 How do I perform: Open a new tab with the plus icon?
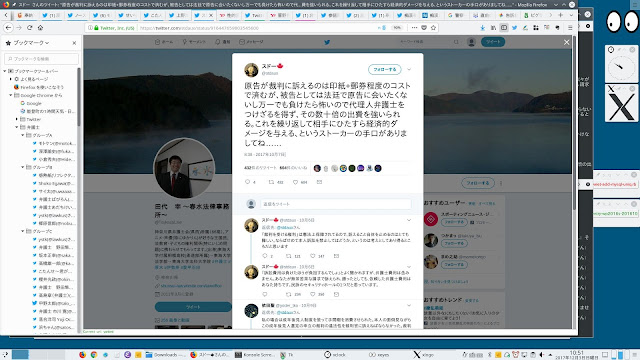pyautogui.click(x=560, y=15)
